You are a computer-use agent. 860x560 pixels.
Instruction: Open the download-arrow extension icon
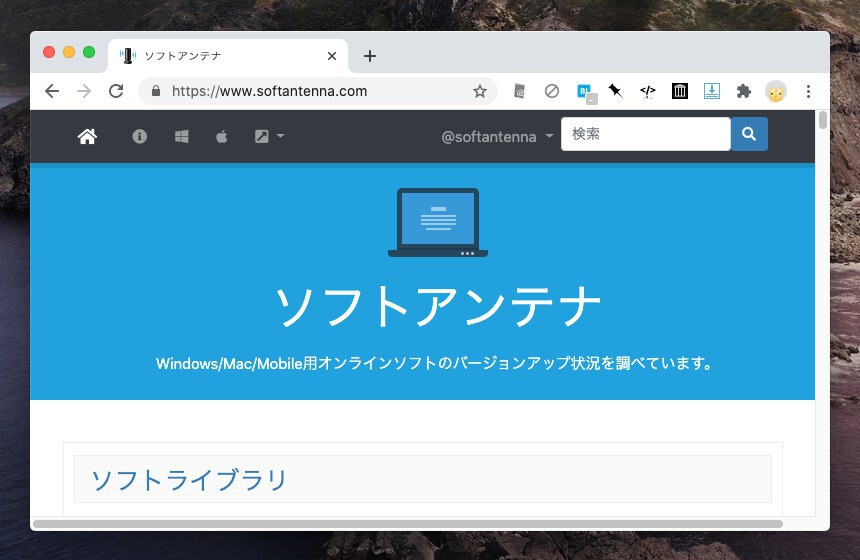click(x=712, y=91)
